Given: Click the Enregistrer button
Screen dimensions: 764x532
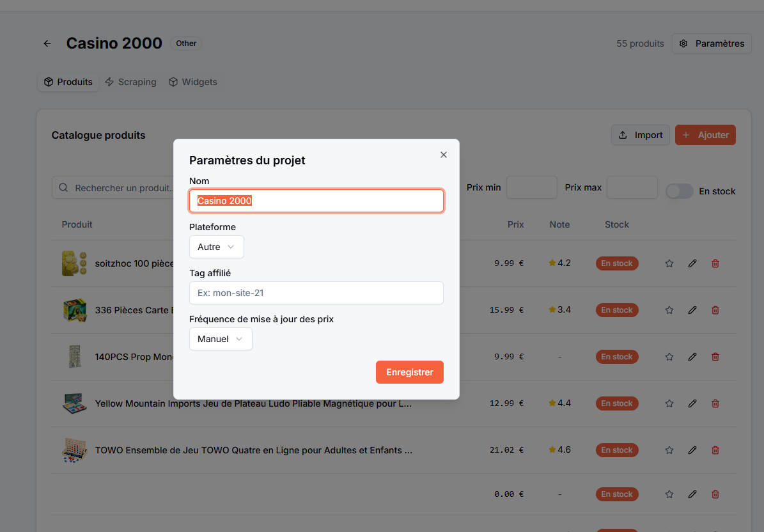Looking at the screenshot, I should (x=410, y=372).
